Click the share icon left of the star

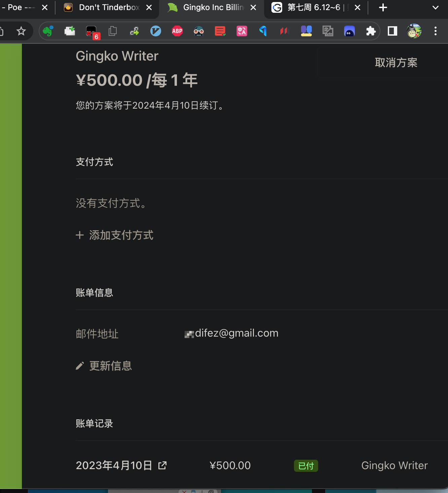(1, 31)
